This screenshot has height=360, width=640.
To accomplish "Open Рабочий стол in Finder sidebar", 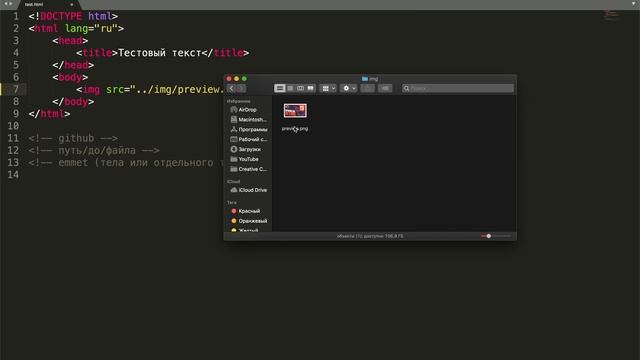I will pos(249,139).
